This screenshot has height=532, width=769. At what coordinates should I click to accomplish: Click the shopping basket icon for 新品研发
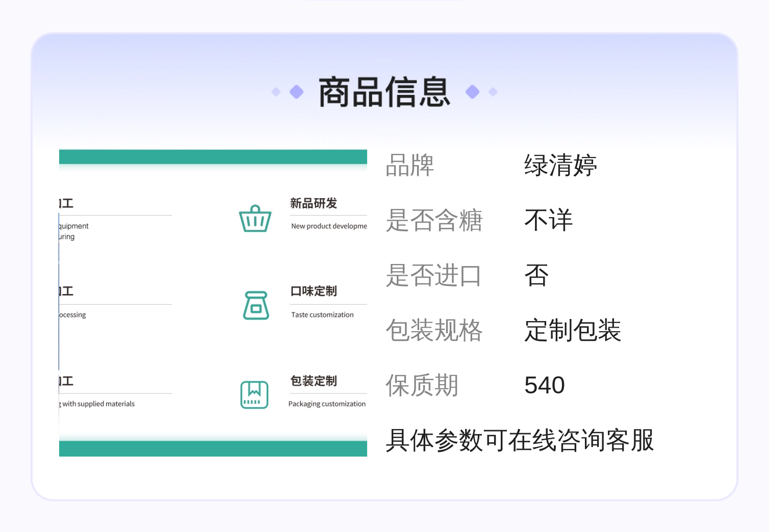pyautogui.click(x=255, y=219)
